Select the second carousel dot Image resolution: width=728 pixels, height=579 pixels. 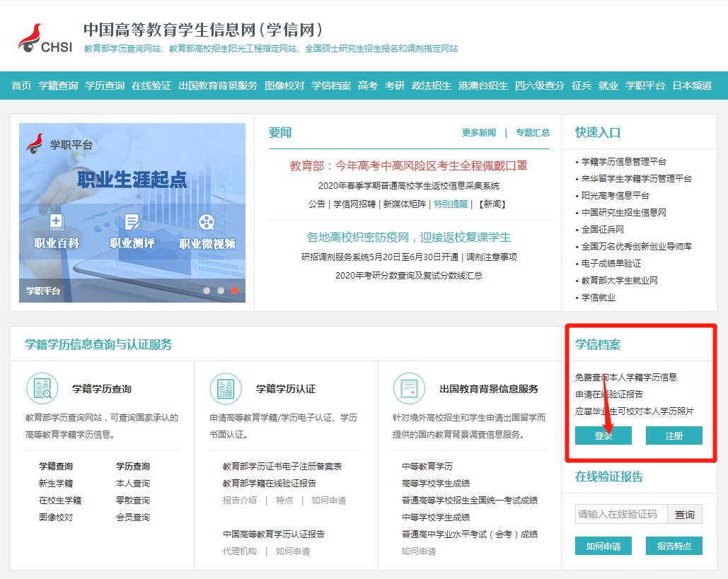coord(221,291)
